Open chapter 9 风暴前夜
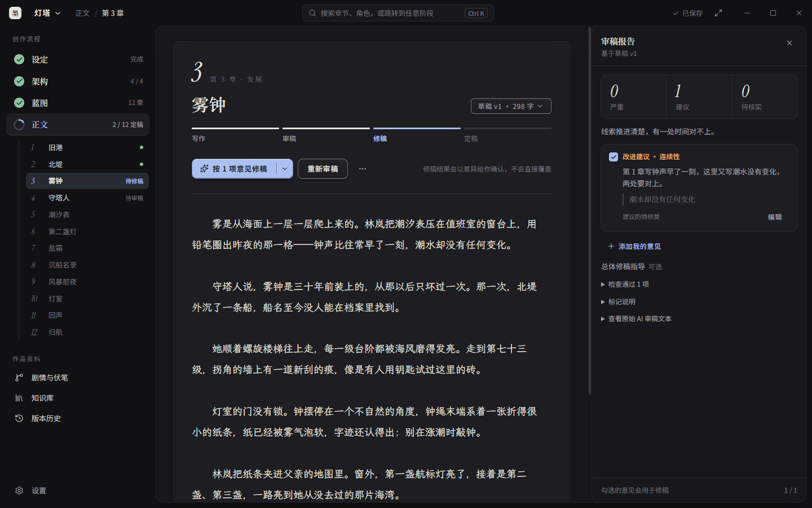The height and width of the screenshot is (508, 812). [87, 282]
